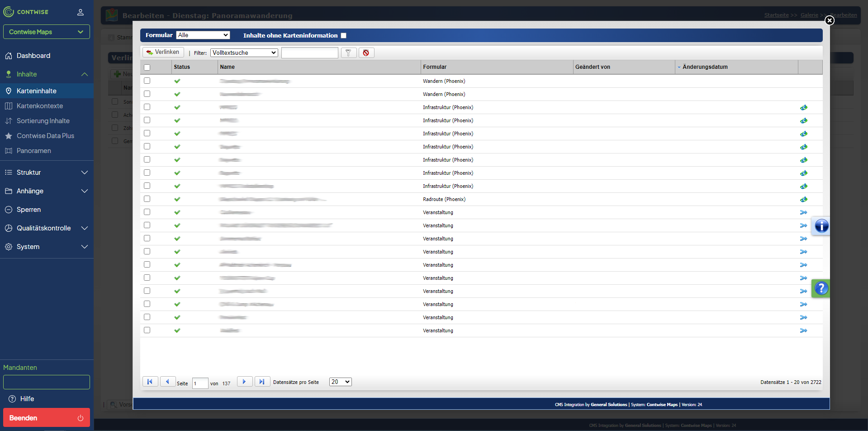Viewport: 868px width, 431px height.
Task: Open the Formular dropdown set to Alle
Action: [203, 35]
